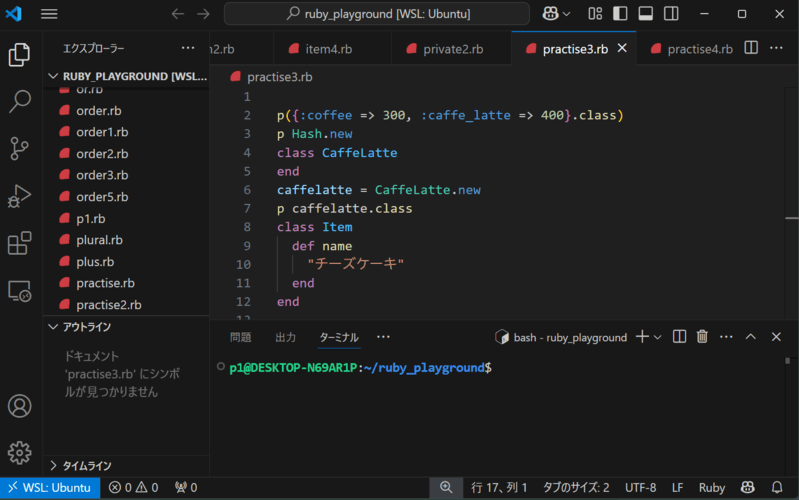Open the hamburger application menu
Screen dimensions: 799x500
[x=49, y=14]
